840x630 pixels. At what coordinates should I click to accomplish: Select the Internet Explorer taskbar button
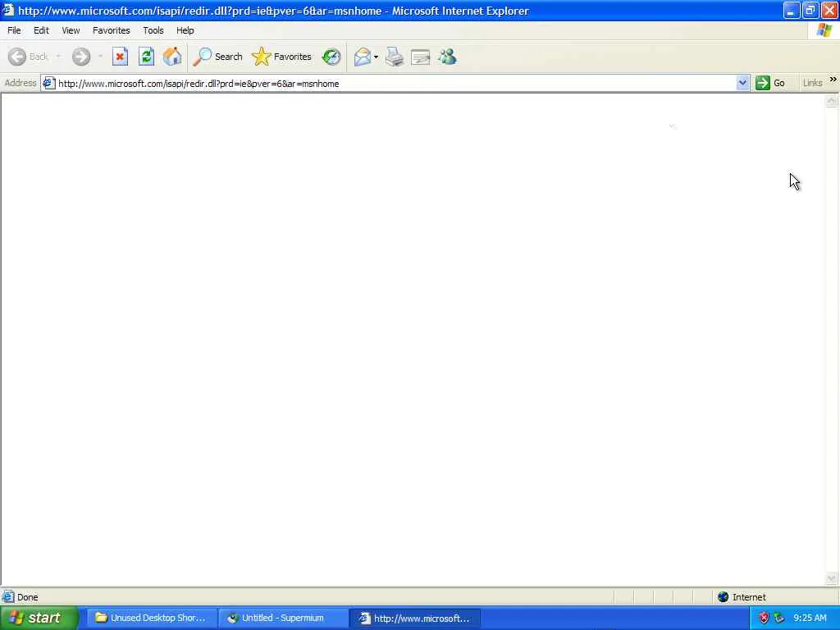(x=416, y=619)
